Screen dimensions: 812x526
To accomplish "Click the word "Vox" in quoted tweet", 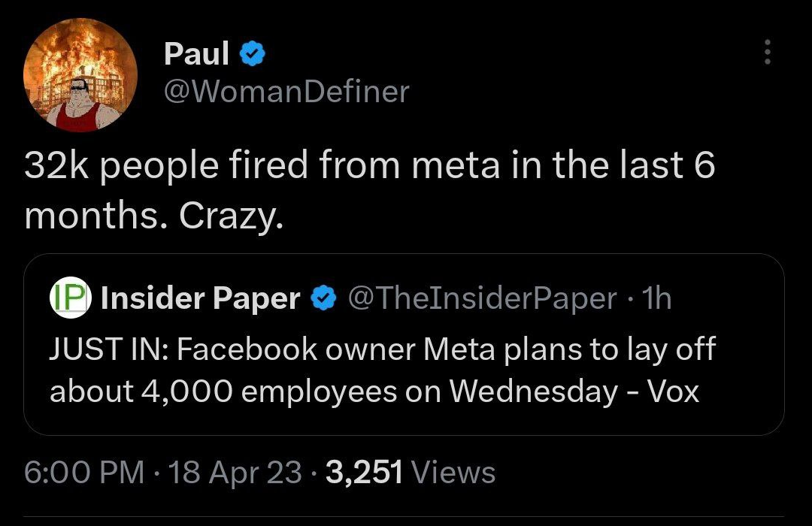I will coord(673,391).
